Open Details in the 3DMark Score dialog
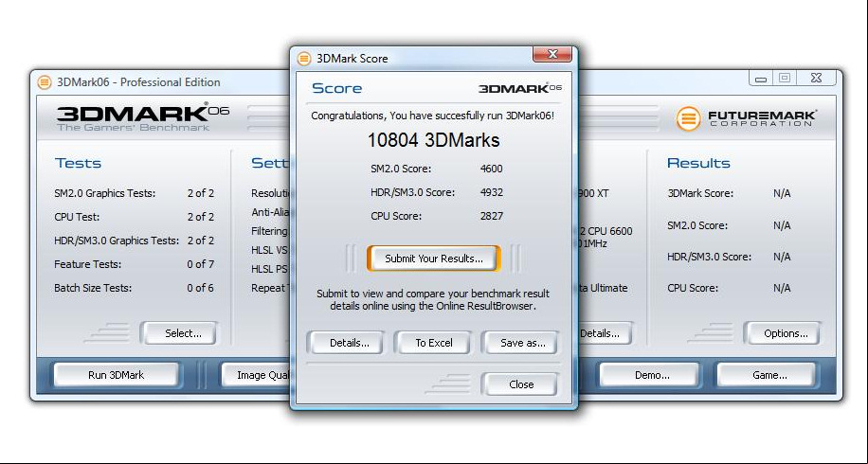This screenshot has height=464, width=868. (346, 343)
